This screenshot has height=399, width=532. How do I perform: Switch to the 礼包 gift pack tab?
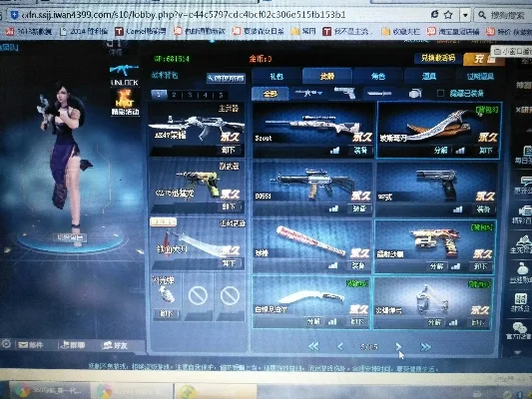pyautogui.click(x=276, y=76)
